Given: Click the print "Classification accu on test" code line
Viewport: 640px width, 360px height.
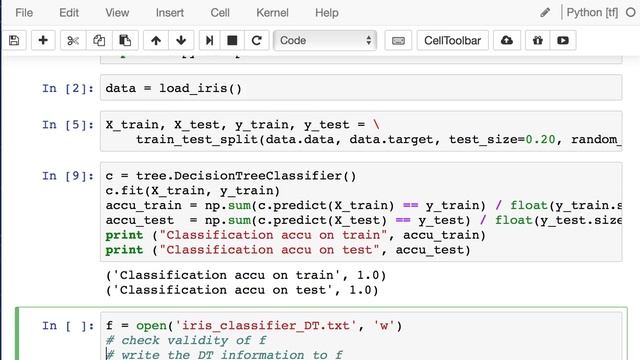Looking at the screenshot, I should pyautogui.click(x=288, y=250).
